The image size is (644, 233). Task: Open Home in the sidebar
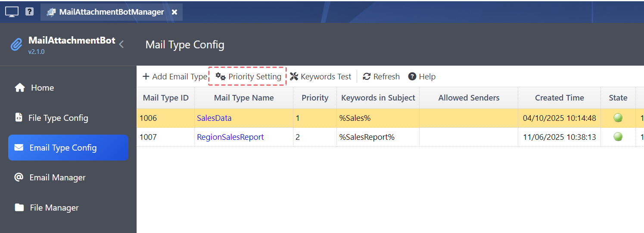click(42, 88)
